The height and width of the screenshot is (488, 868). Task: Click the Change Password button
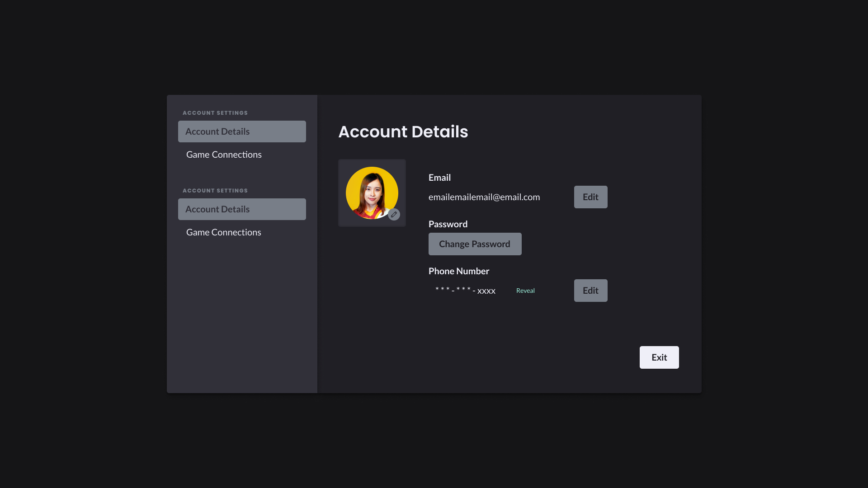(x=475, y=244)
